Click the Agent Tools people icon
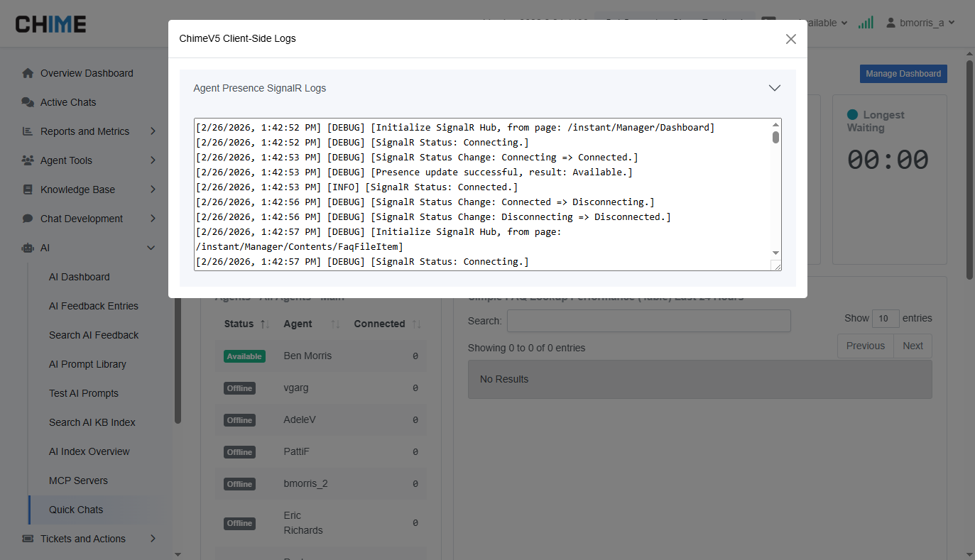 (x=28, y=160)
